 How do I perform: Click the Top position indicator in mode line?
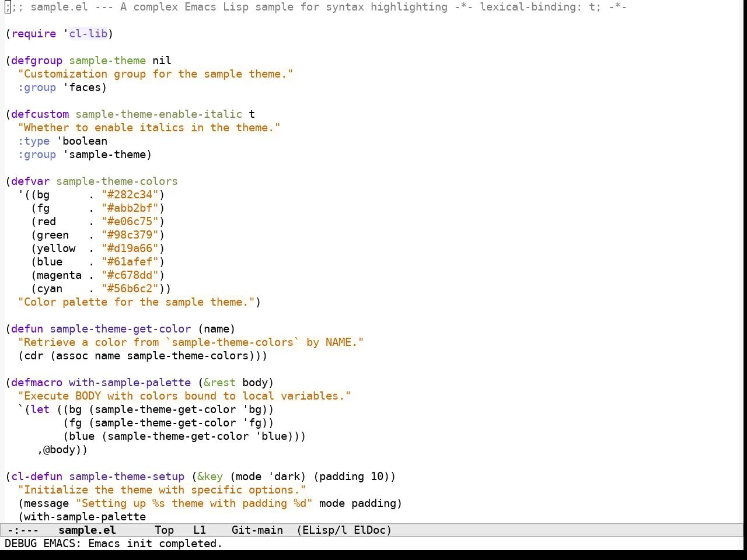(164, 530)
